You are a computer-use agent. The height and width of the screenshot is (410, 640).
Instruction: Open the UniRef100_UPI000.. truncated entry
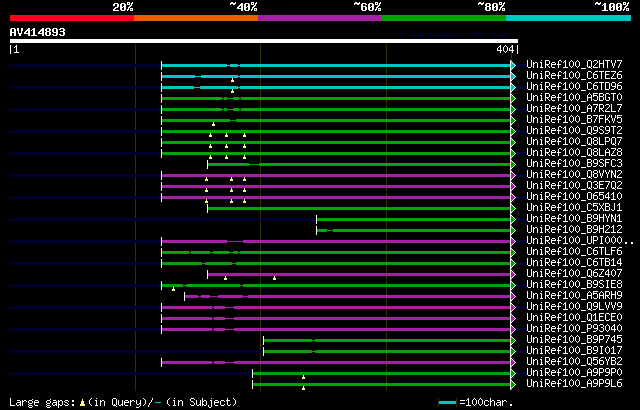click(580, 241)
